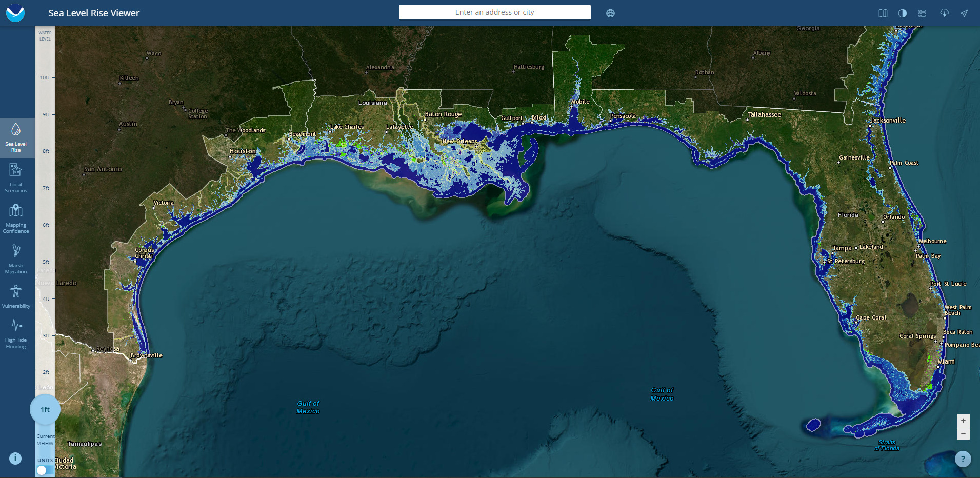This screenshot has height=478, width=980.
Task: Open the layer opacity half-circle icon
Action: coord(903,13)
